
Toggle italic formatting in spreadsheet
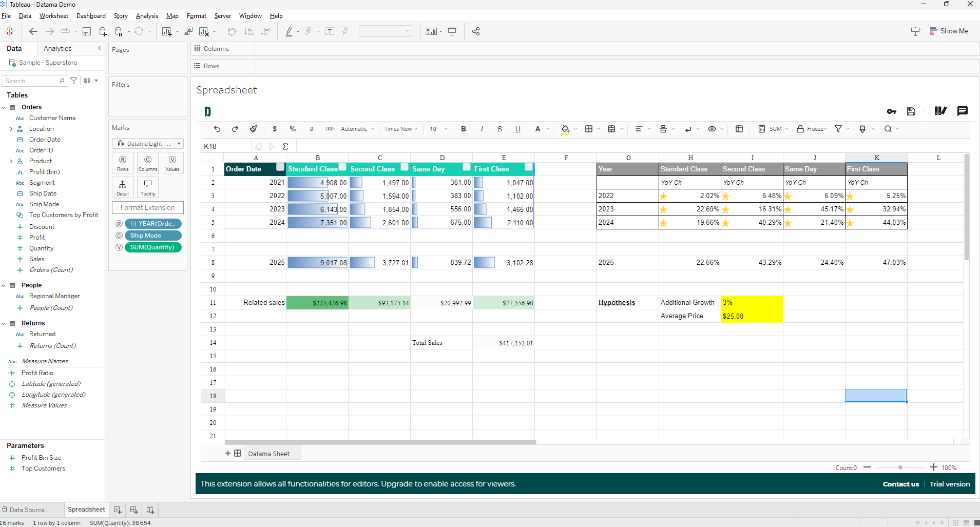click(x=482, y=129)
